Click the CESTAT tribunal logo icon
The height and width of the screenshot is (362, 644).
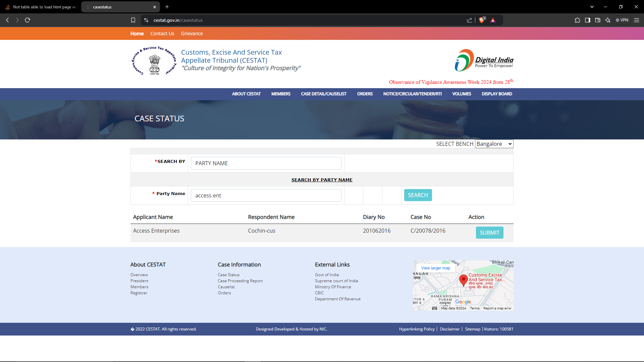(154, 61)
